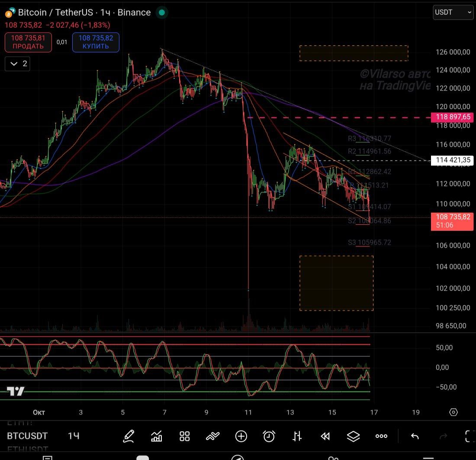Expand the collapsed indicators legend
The image size is (476, 460).
19,64
